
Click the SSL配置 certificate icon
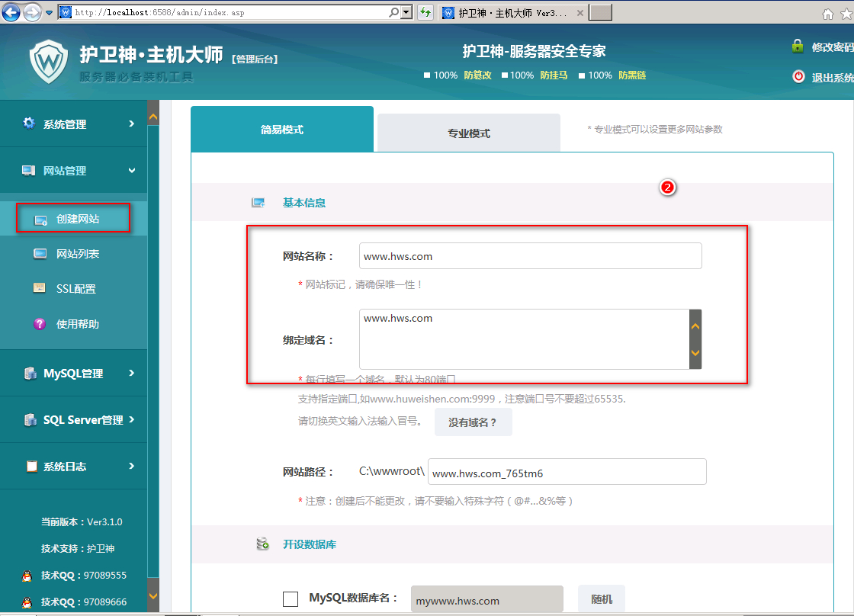pos(40,288)
